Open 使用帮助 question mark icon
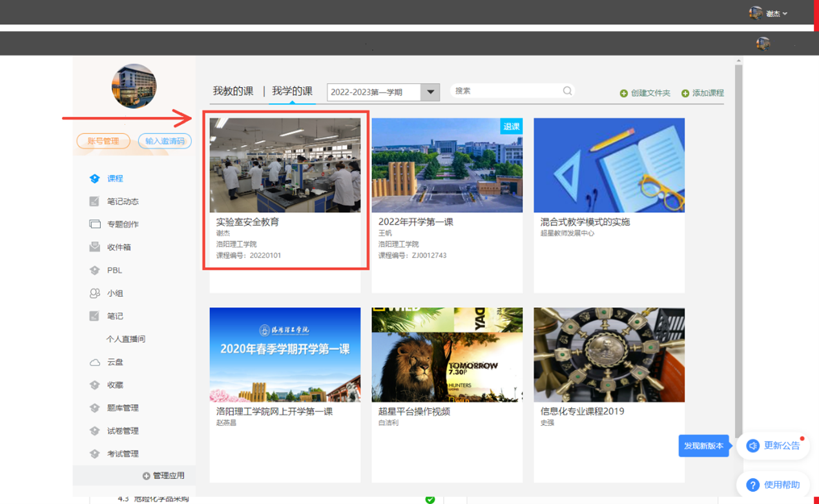Viewport: 819px width, 504px height. [x=752, y=485]
